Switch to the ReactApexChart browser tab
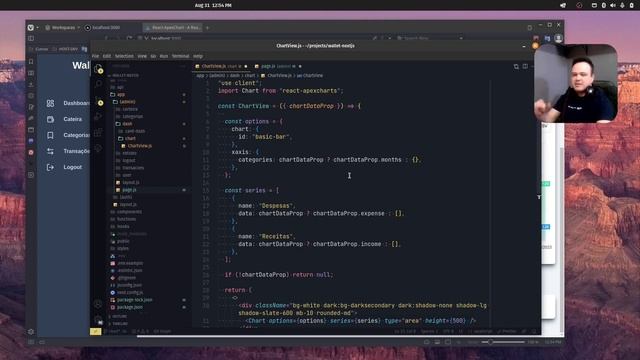 172,28
